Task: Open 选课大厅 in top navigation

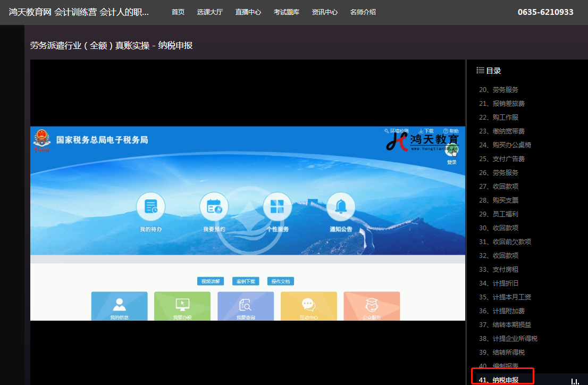Action: 210,12
